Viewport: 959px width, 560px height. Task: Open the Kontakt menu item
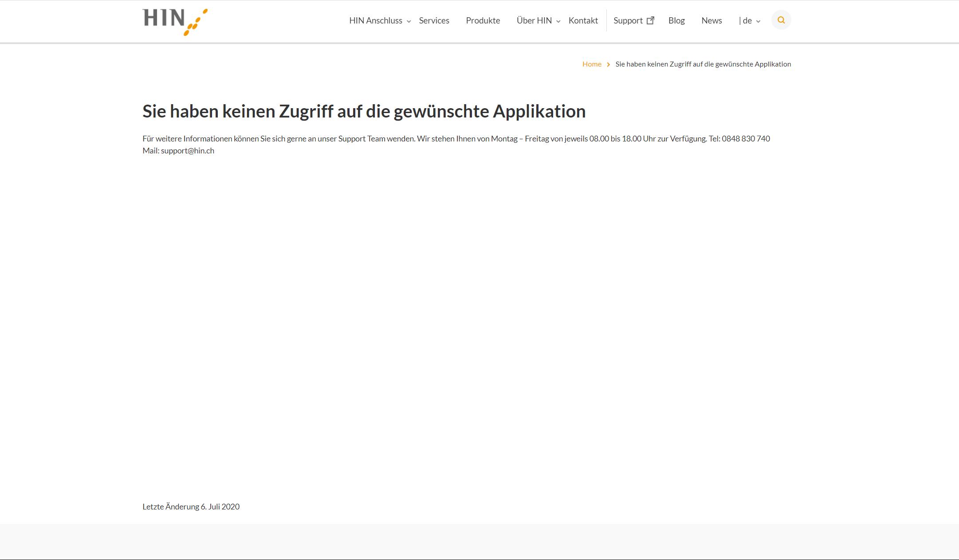click(583, 20)
